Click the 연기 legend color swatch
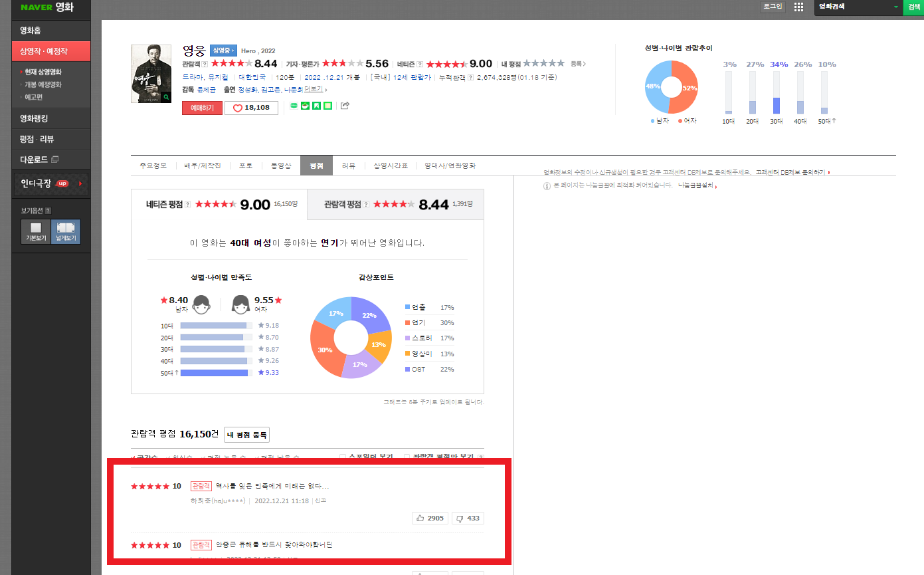The width and height of the screenshot is (924, 575). pyautogui.click(x=407, y=322)
